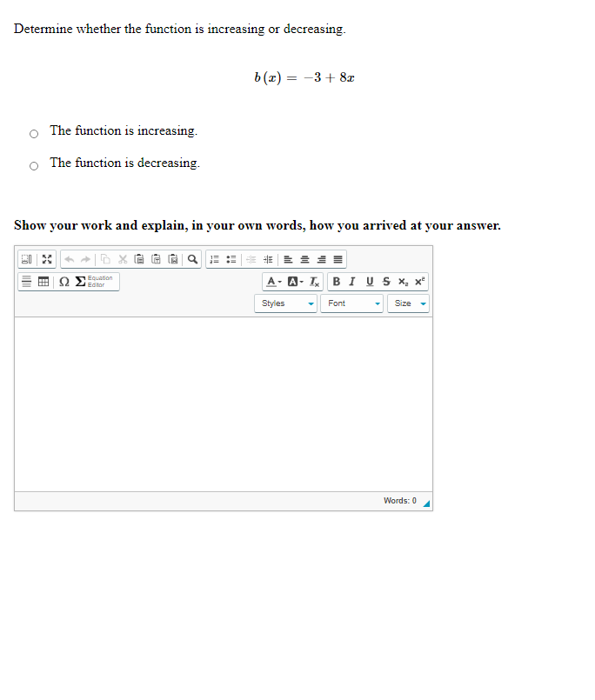
Task: Open the Styles dropdown
Action: [x=286, y=303]
